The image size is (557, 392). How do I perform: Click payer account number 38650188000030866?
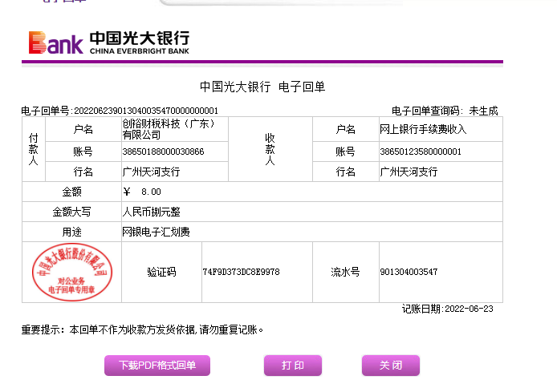163,152
